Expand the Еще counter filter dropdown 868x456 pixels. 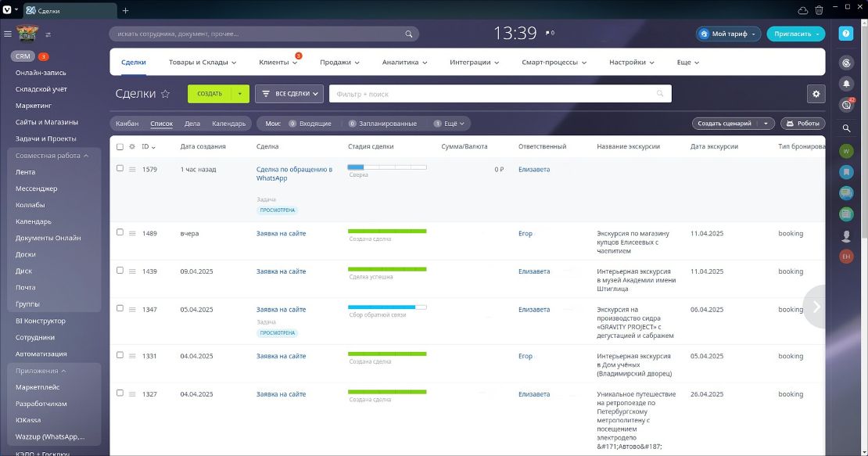pyautogui.click(x=449, y=124)
